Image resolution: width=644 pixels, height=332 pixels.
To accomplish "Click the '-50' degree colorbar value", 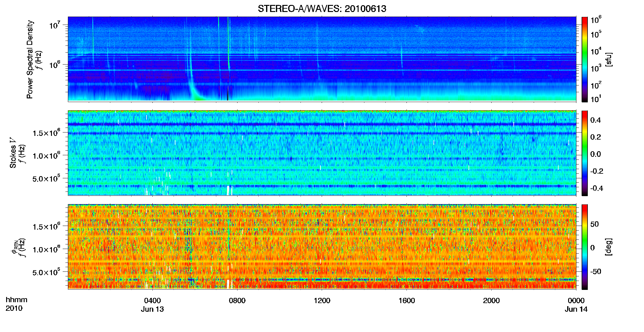I will [595, 271].
